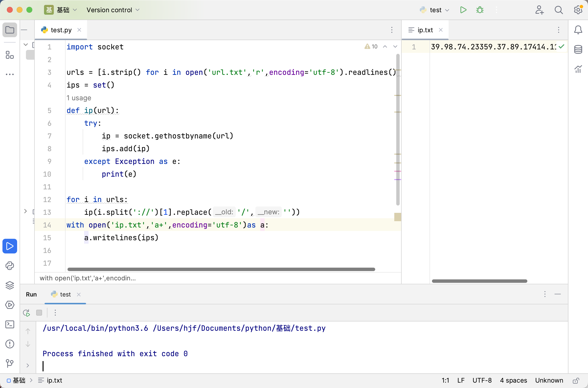
Task: Go to previous highlighted error arrow
Action: coord(385,46)
